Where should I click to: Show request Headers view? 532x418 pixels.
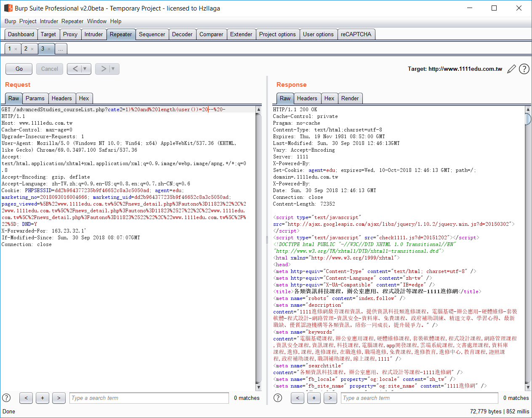[62, 98]
